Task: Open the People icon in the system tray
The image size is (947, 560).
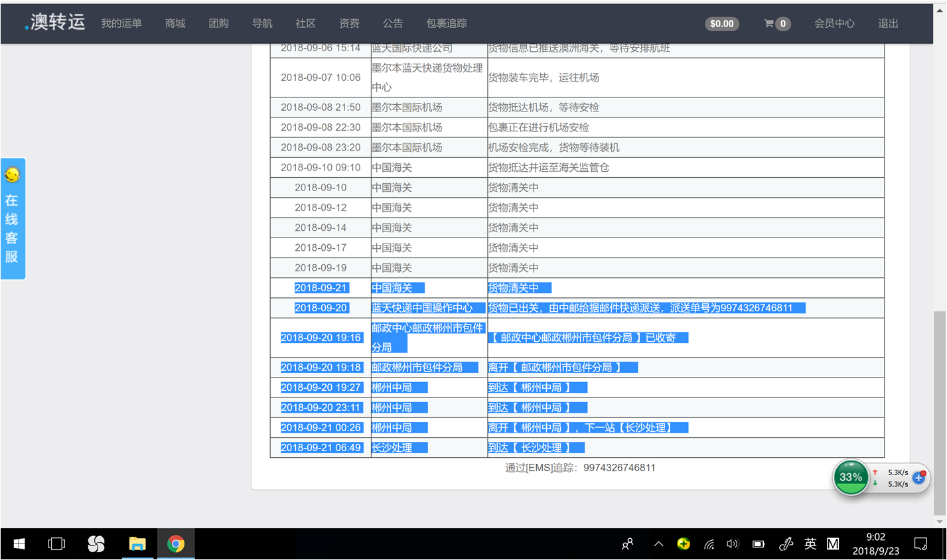Action: [x=628, y=544]
